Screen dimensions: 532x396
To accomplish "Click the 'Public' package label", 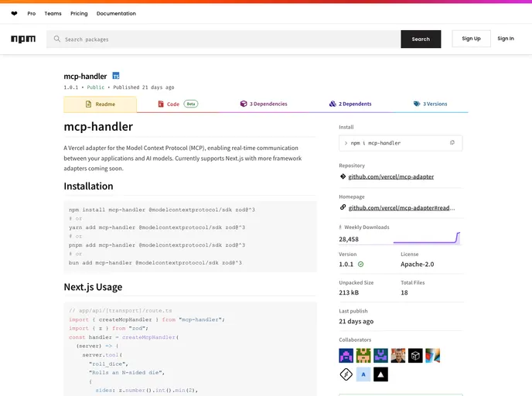I will coord(96,87).
